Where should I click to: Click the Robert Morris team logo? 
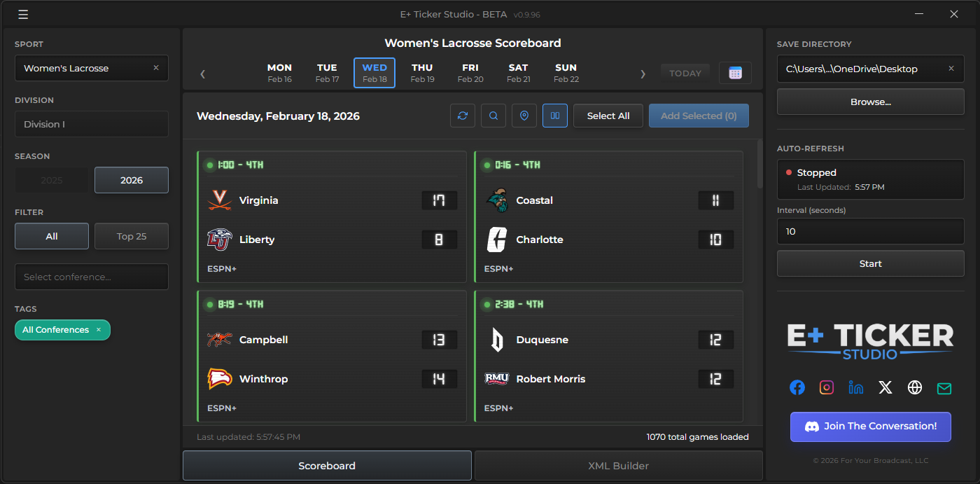(497, 379)
